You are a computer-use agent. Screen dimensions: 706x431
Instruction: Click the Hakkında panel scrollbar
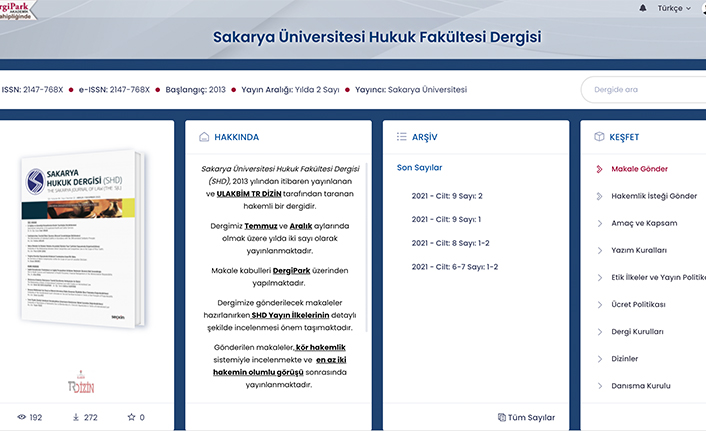[x=367, y=248]
